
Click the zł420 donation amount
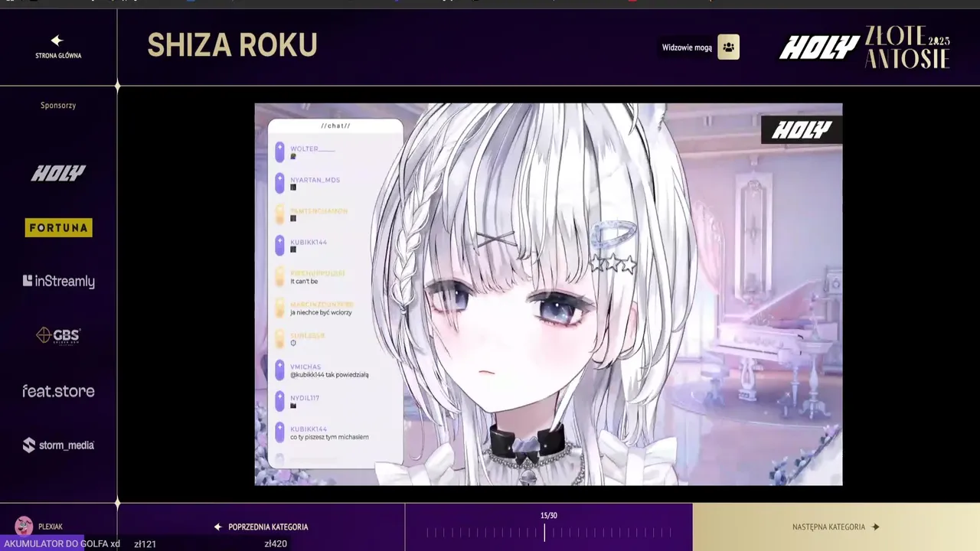click(x=276, y=544)
